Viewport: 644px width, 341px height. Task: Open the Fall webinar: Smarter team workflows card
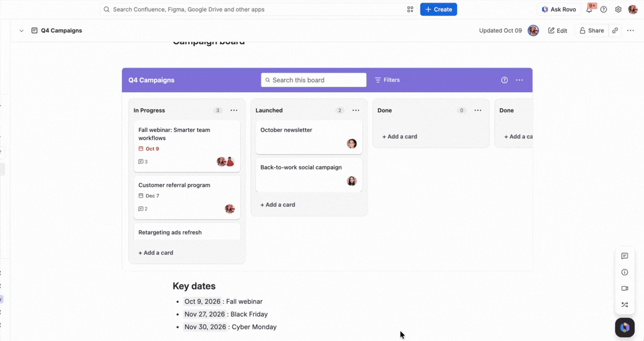(x=187, y=146)
